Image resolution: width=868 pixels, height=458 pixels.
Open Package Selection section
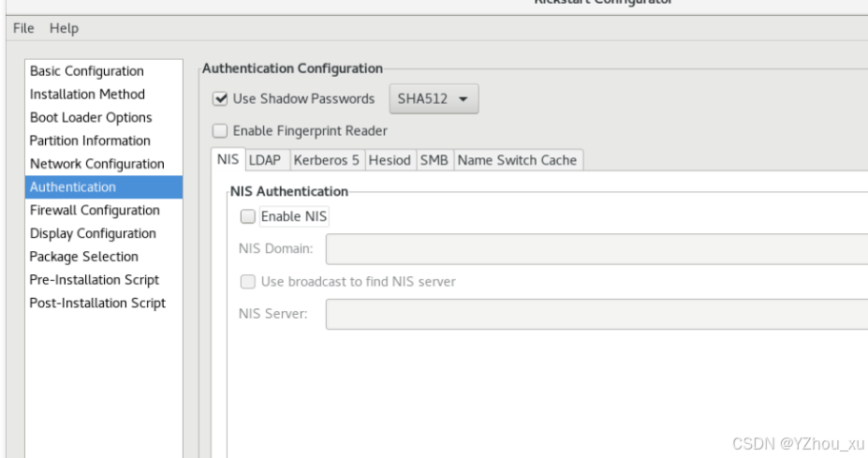click(x=84, y=257)
